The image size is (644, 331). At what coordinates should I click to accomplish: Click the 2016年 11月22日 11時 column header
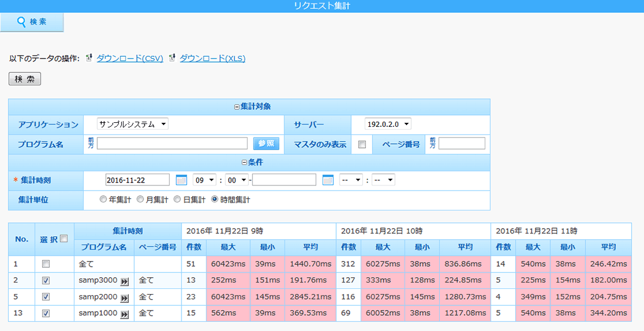coord(561,232)
